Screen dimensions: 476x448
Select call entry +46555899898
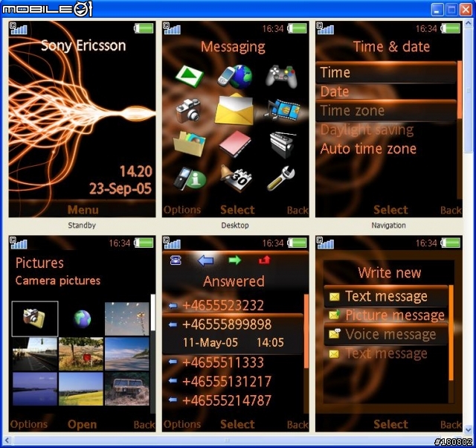[x=233, y=334]
